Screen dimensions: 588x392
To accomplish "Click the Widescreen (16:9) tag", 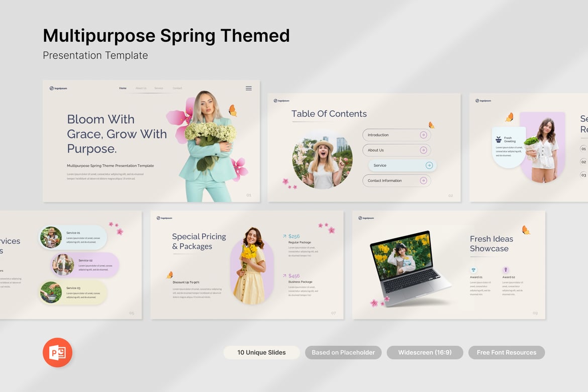I will [425, 352].
